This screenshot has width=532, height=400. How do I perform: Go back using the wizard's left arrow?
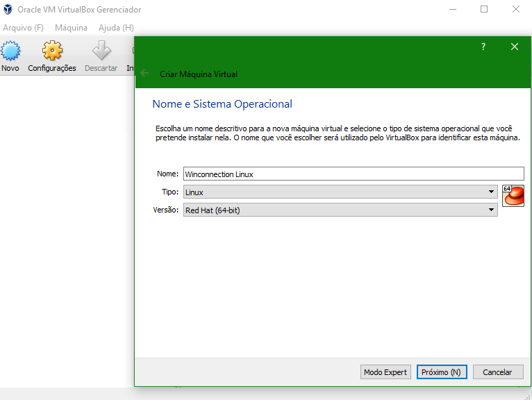pos(144,73)
